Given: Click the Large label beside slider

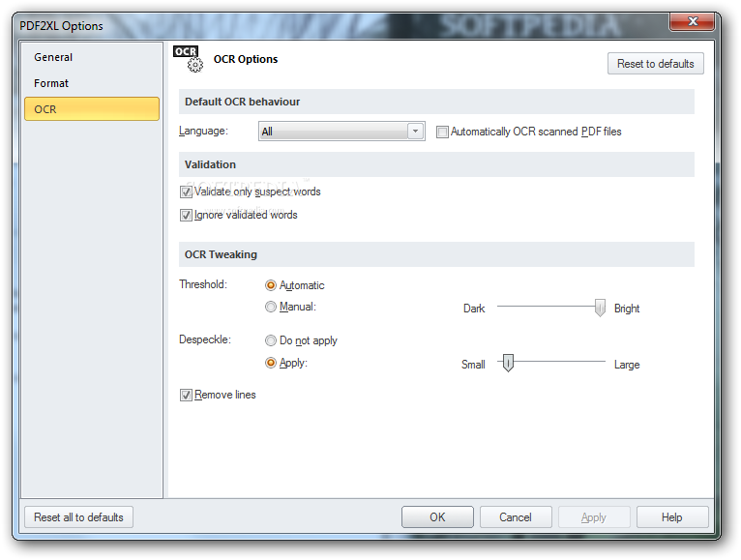Looking at the screenshot, I should pos(627,365).
